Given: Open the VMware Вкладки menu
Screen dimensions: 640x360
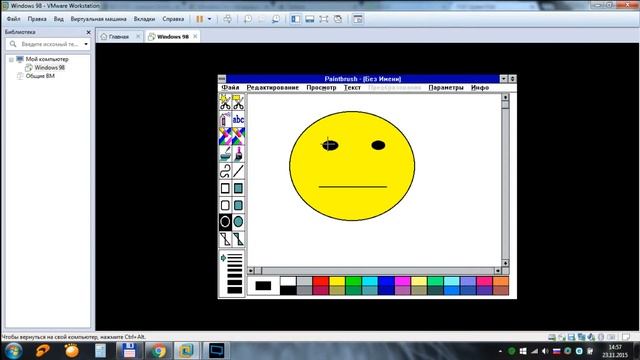Looking at the screenshot, I should pos(144,19).
